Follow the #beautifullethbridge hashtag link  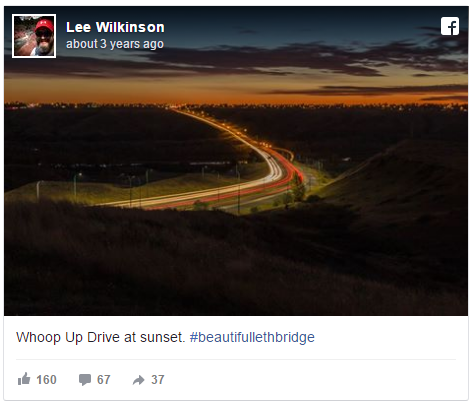point(252,337)
